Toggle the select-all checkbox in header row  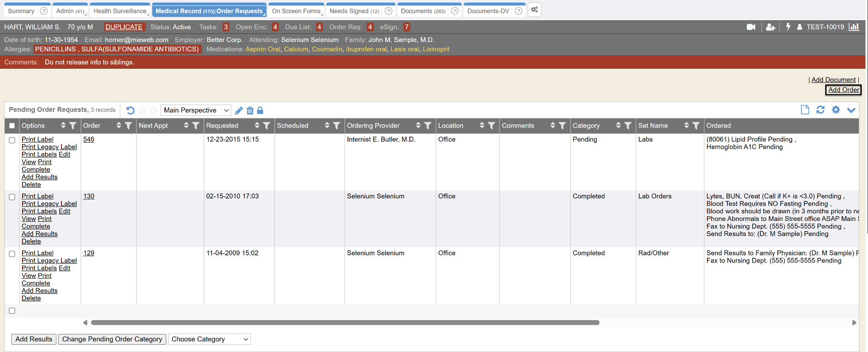(12, 126)
